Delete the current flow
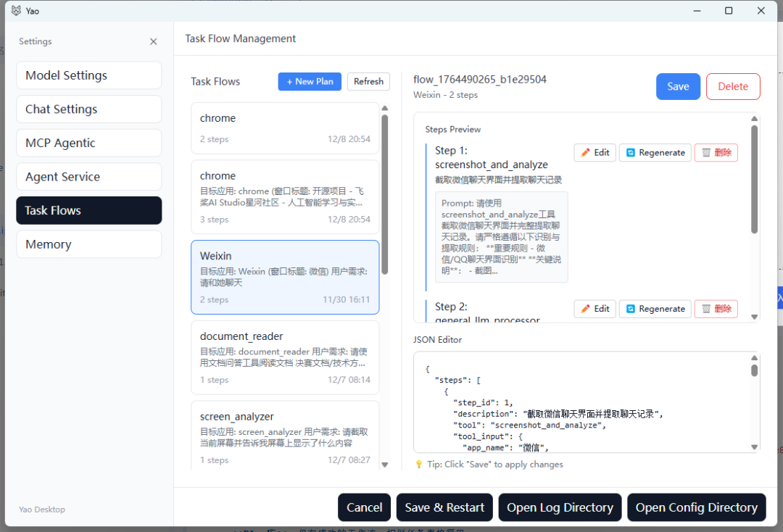 733,86
